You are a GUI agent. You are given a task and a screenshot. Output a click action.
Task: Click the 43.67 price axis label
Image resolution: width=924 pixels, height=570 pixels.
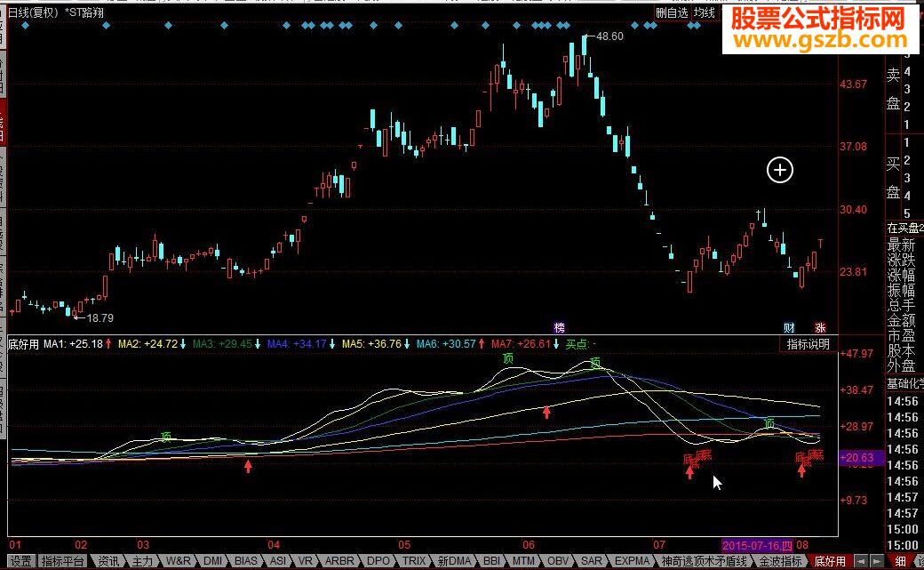click(854, 85)
